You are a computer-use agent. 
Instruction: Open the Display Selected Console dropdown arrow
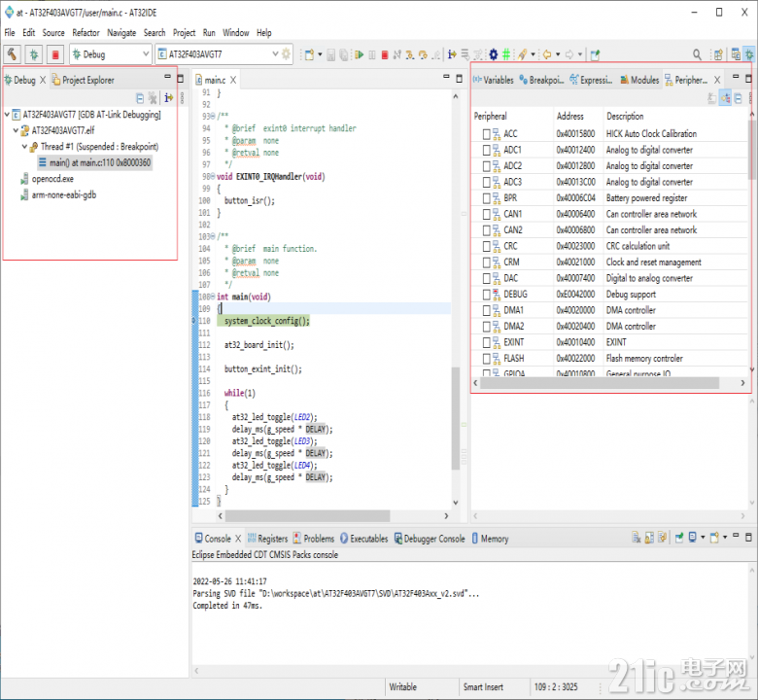pyautogui.click(x=703, y=538)
